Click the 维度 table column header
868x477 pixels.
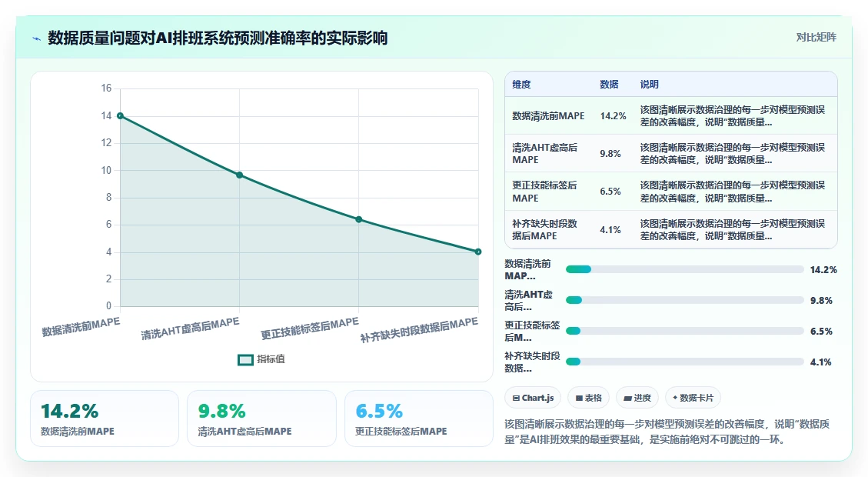tap(521, 84)
